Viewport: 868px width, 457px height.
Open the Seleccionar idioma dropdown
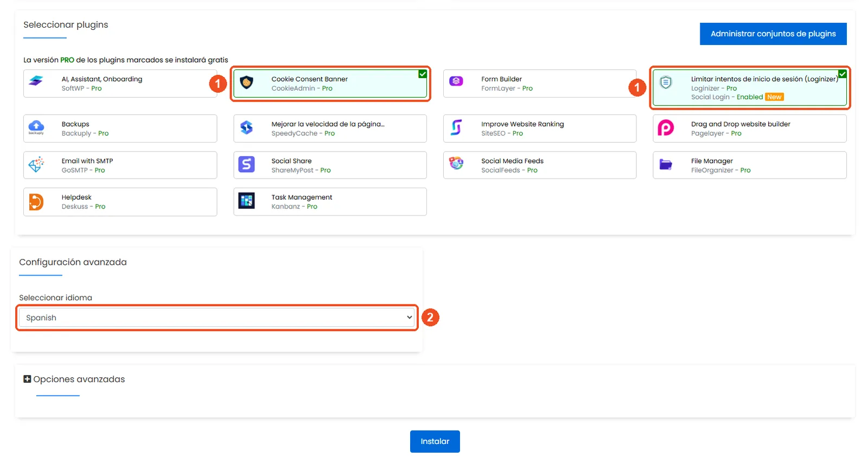(217, 318)
